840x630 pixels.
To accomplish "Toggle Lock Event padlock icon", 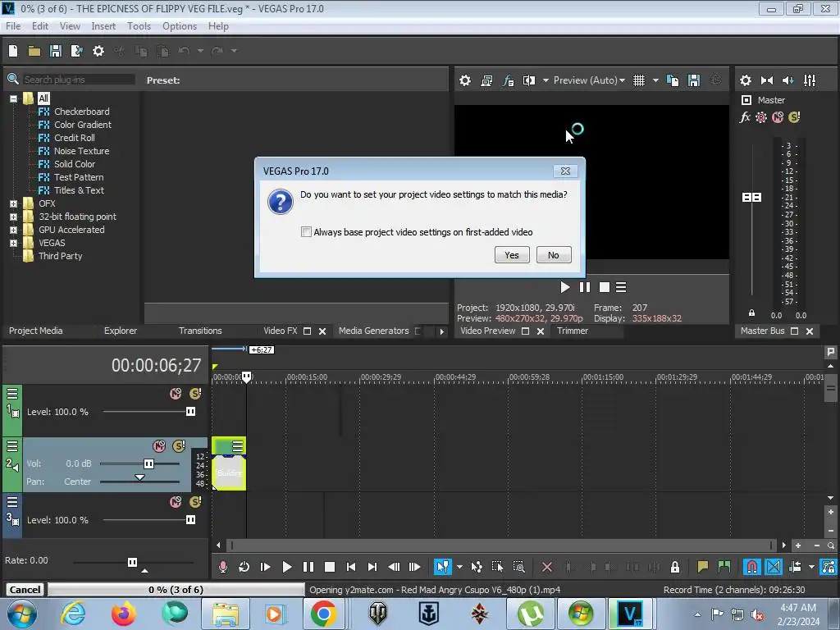I will point(675,567).
